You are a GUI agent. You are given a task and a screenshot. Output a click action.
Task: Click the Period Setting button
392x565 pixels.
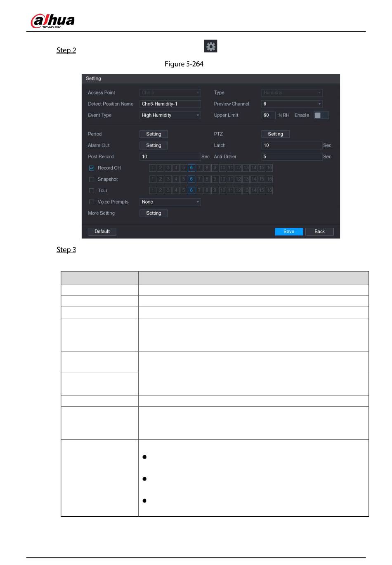(153, 134)
